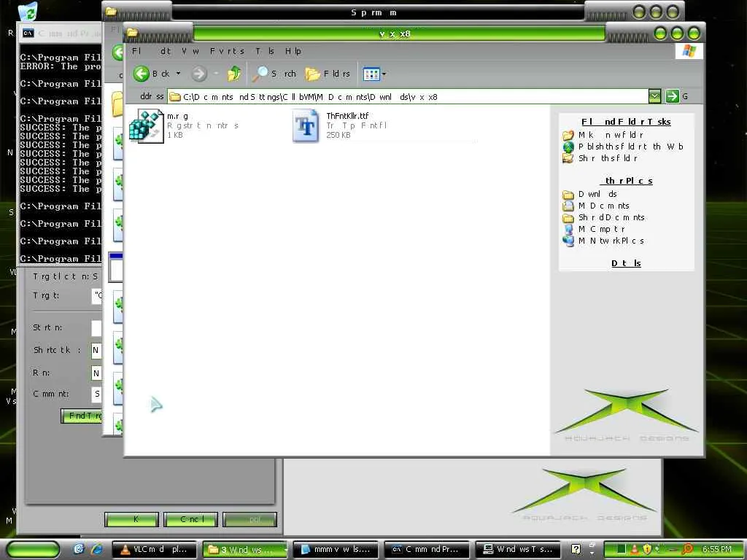The height and width of the screenshot is (560, 747).
Task: Open the Views dropdown arrow
Action: click(384, 74)
